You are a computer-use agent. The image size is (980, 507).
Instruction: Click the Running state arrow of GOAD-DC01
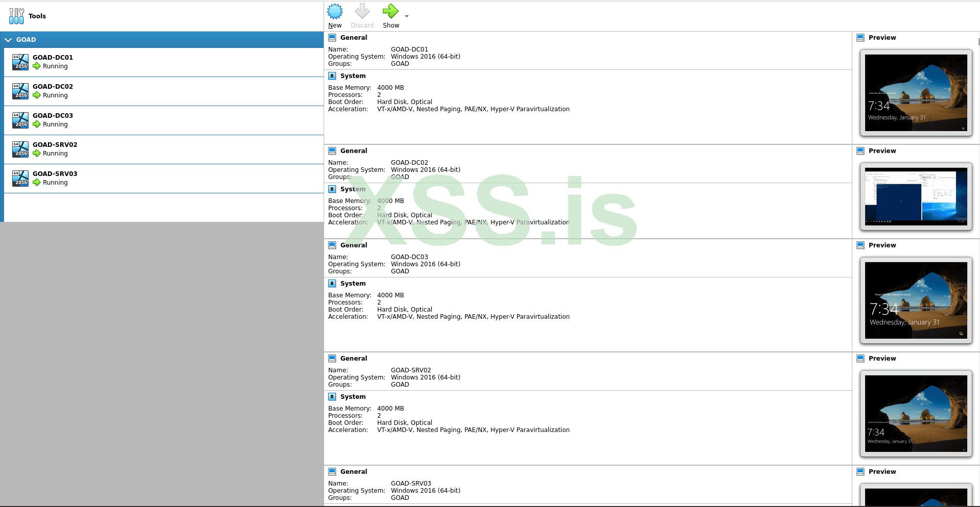click(37, 66)
